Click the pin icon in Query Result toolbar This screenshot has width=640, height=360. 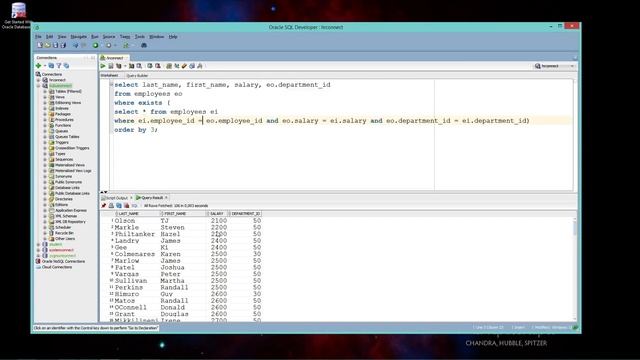(104, 206)
